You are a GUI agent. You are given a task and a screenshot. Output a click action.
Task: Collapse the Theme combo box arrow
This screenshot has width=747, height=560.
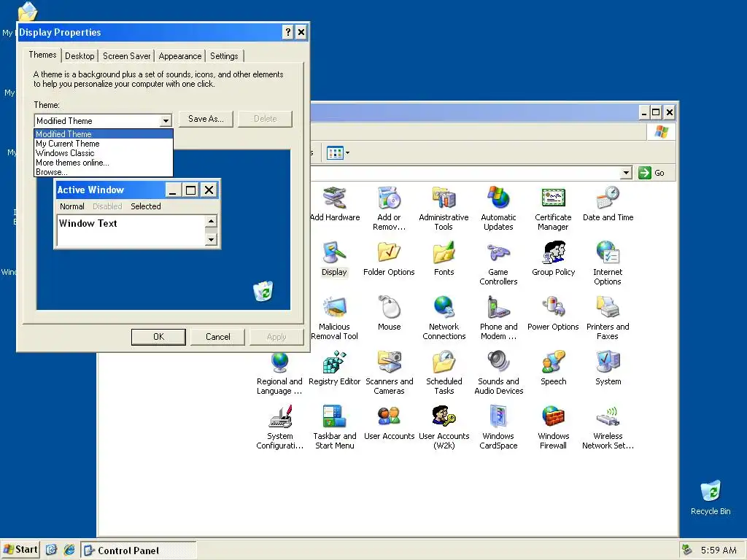(x=166, y=121)
